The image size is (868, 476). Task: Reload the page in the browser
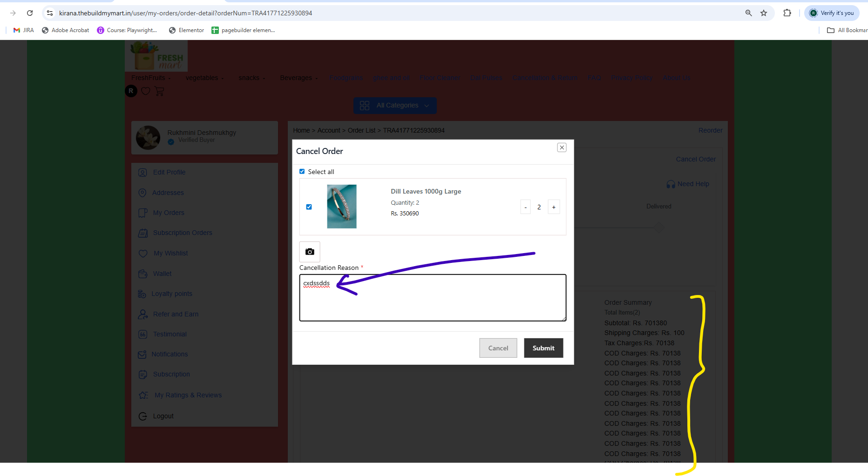(30, 13)
